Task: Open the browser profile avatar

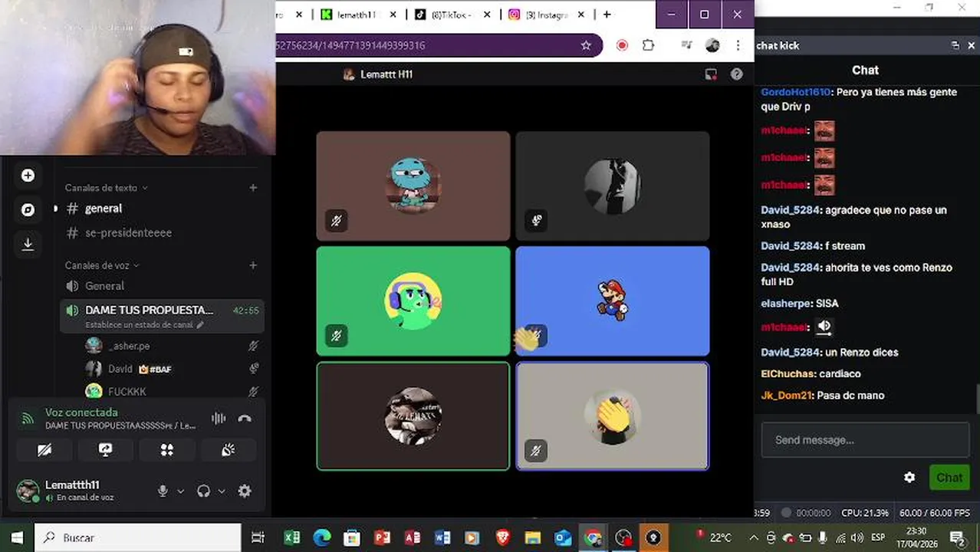Action: pos(712,45)
